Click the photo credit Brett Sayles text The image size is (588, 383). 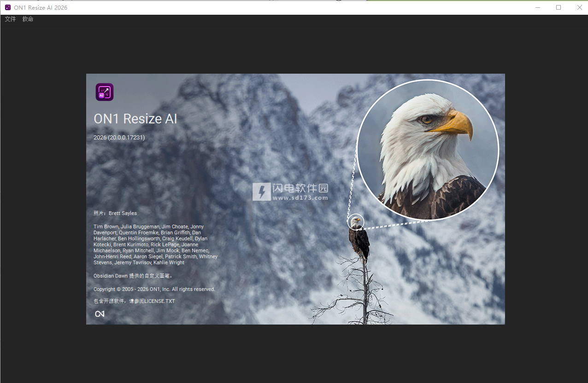point(115,213)
